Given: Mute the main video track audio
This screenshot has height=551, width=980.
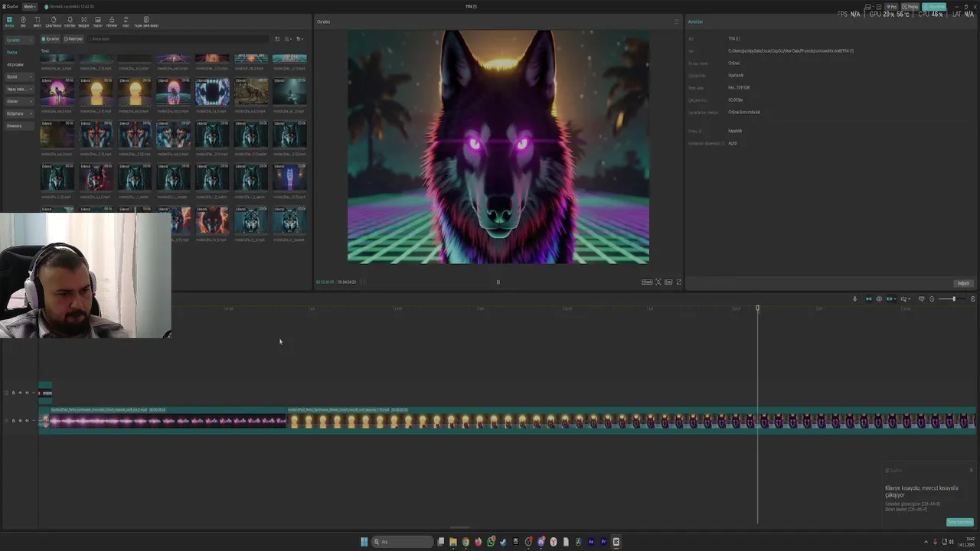Looking at the screenshot, I should point(27,420).
